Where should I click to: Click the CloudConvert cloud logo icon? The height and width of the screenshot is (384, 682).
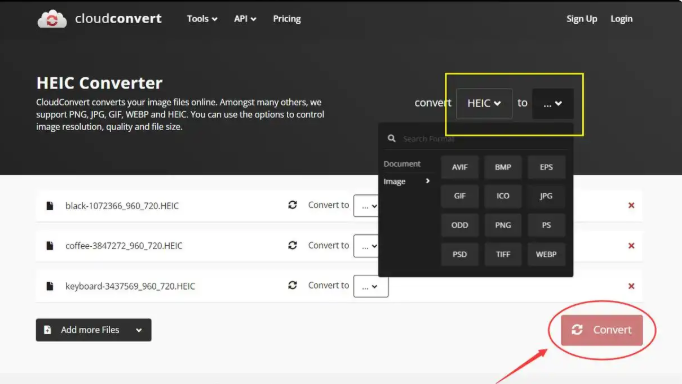52,19
